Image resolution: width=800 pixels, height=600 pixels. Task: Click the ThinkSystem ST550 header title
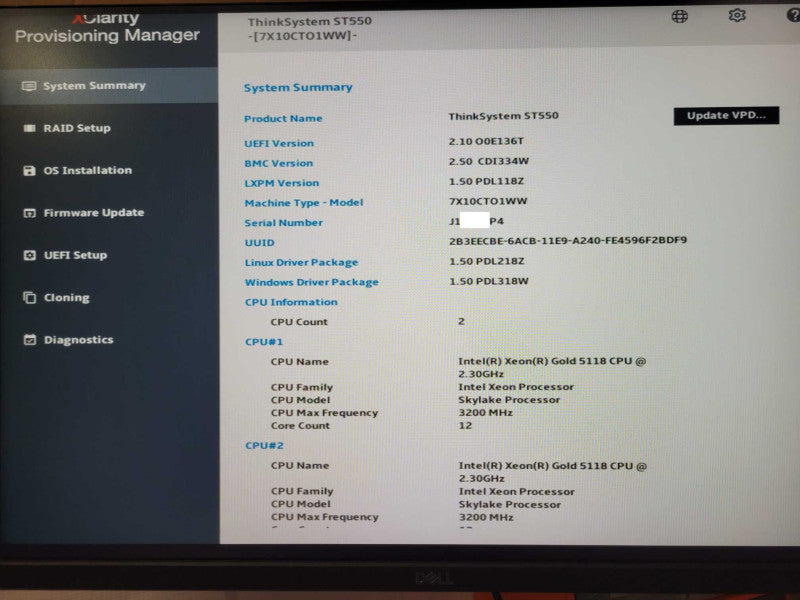[310, 22]
